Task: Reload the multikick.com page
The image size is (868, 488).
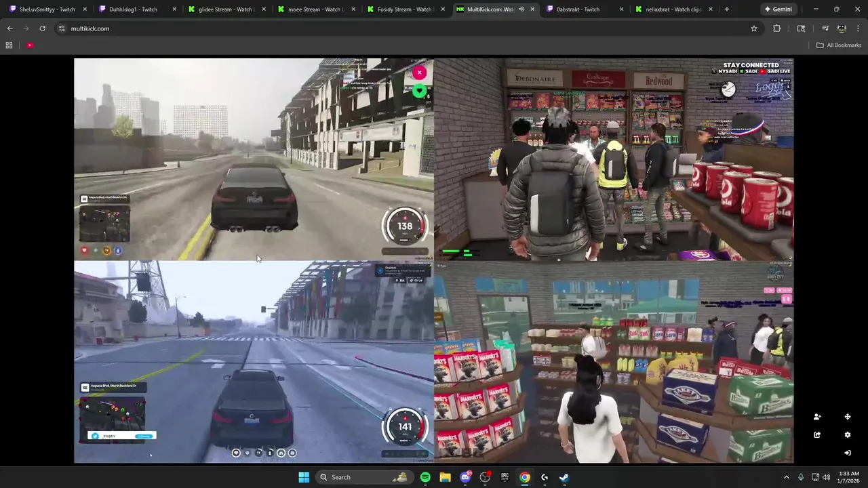Action: [x=42, y=28]
